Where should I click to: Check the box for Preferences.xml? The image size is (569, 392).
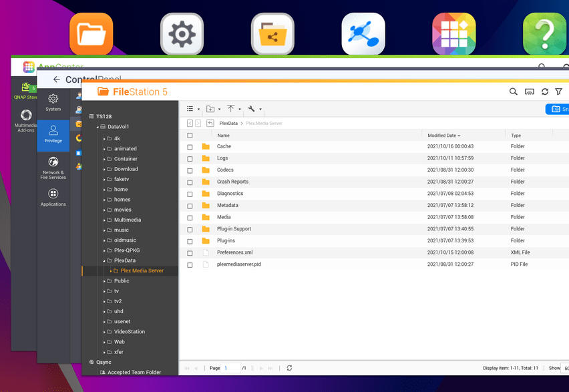pyautogui.click(x=190, y=253)
